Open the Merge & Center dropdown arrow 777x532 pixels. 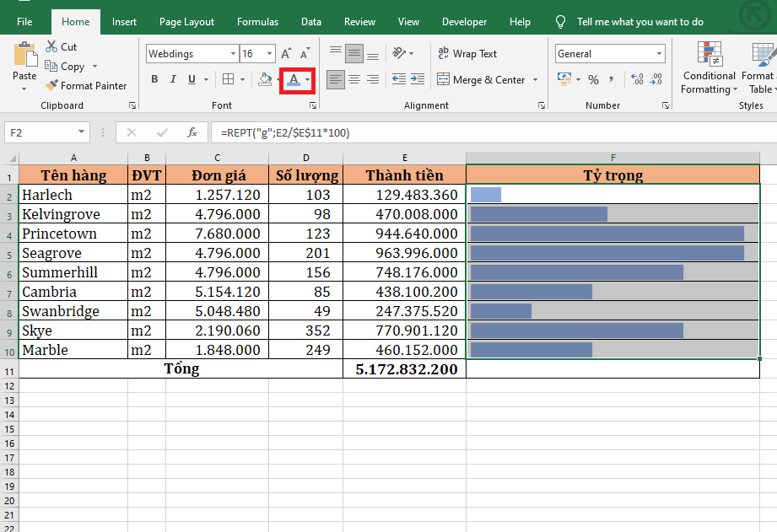click(x=535, y=80)
